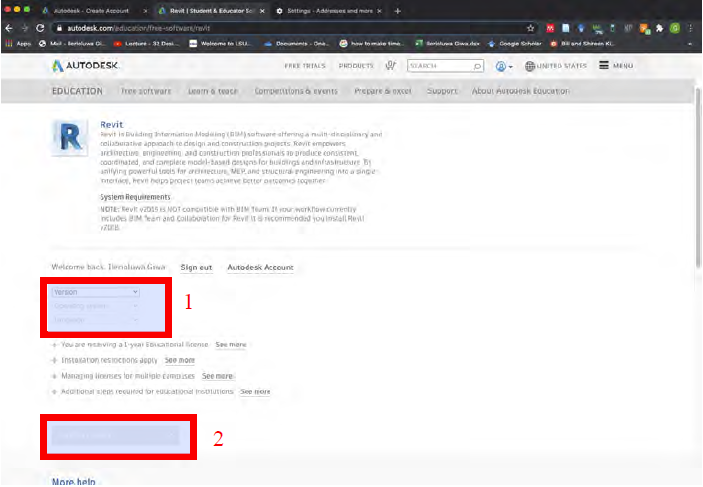Click the search magnifier icon

pyautogui.click(x=478, y=66)
